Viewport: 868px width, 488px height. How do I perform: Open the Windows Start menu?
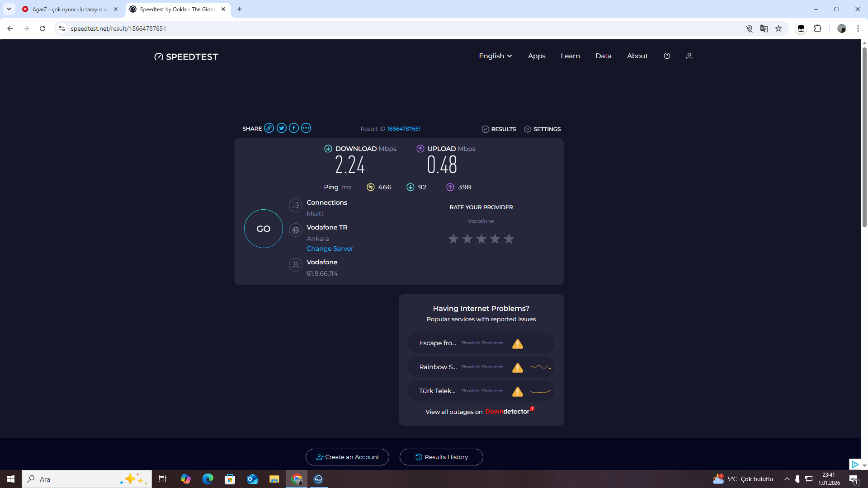point(11,479)
